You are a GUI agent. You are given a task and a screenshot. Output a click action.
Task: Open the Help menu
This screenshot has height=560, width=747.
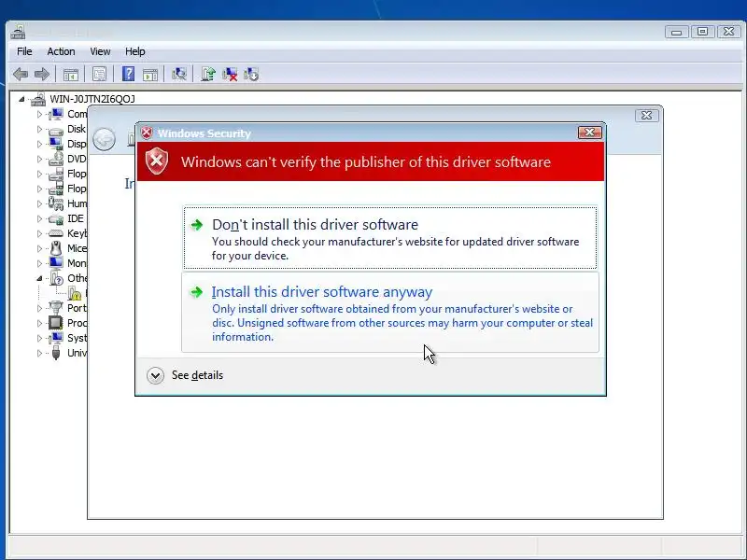[x=134, y=51]
